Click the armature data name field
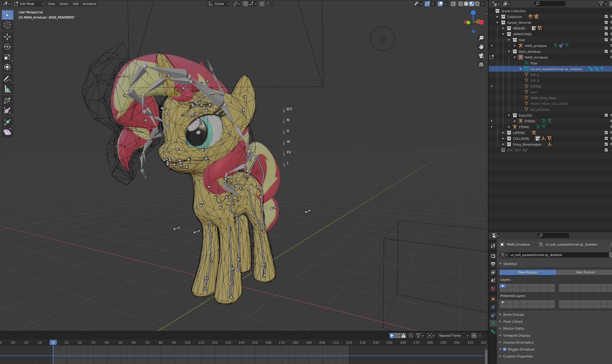The height and width of the screenshot is (364, 612). 558,255
